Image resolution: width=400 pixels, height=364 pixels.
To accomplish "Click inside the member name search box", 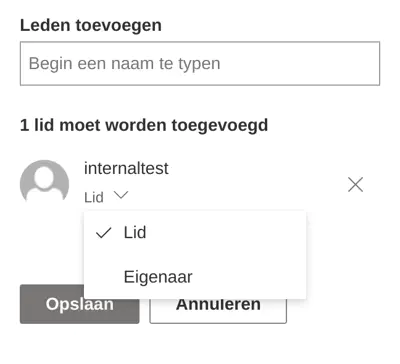I will pos(200,63).
